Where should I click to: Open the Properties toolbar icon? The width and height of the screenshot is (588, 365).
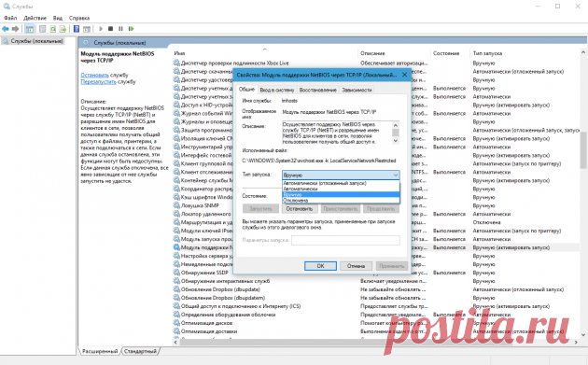42,29
